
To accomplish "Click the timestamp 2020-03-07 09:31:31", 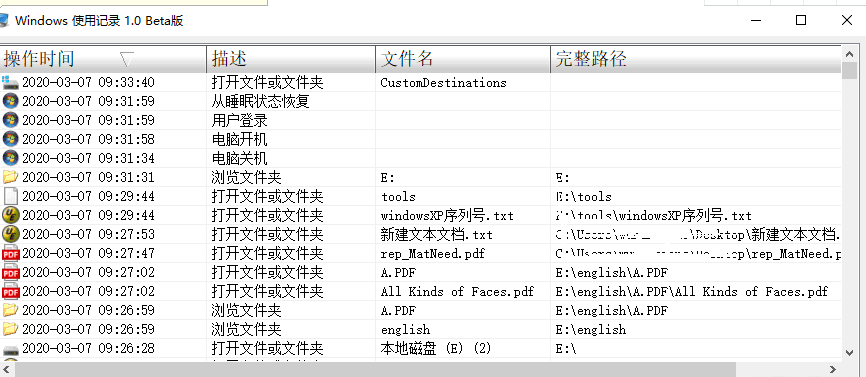I will [88, 177].
